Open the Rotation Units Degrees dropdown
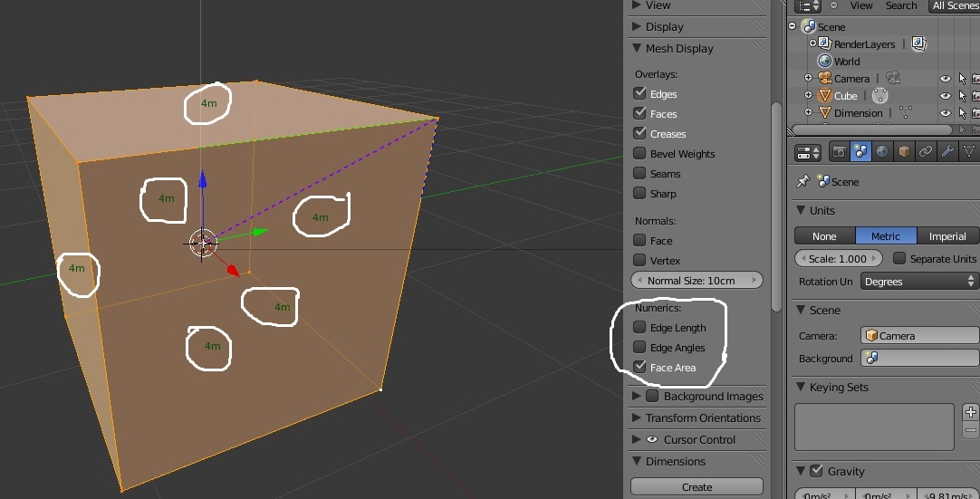The height and width of the screenshot is (499, 980). pyautogui.click(x=919, y=282)
